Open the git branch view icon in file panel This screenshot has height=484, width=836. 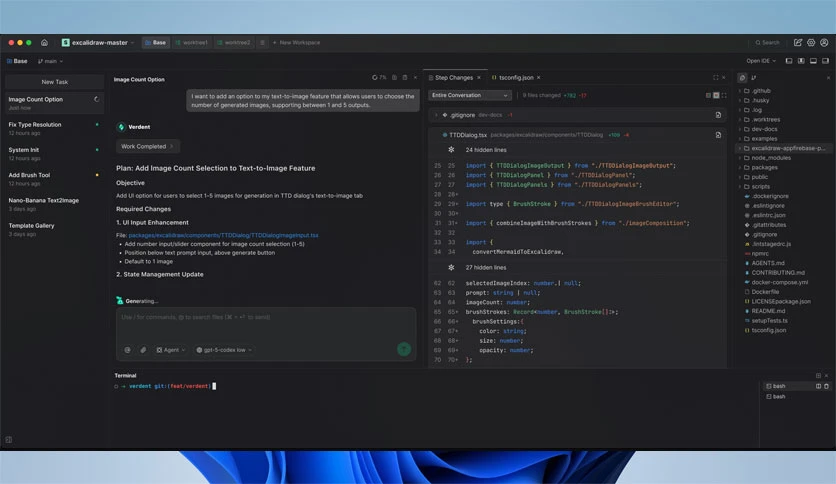(754, 78)
